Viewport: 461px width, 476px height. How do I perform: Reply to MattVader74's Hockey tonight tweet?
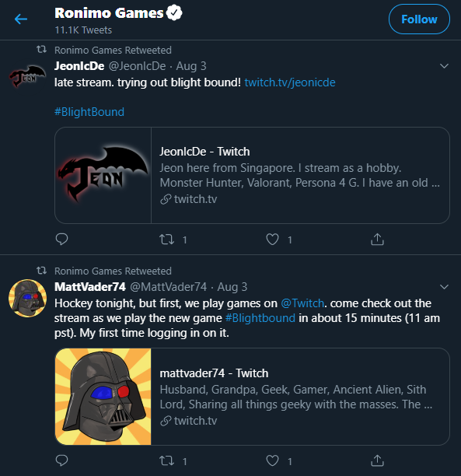[x=61, y=460]
